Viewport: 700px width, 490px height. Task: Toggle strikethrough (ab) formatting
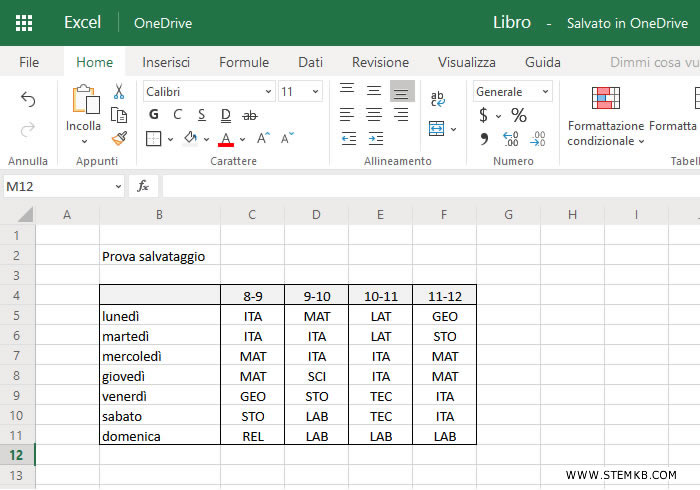click(250, 115)
